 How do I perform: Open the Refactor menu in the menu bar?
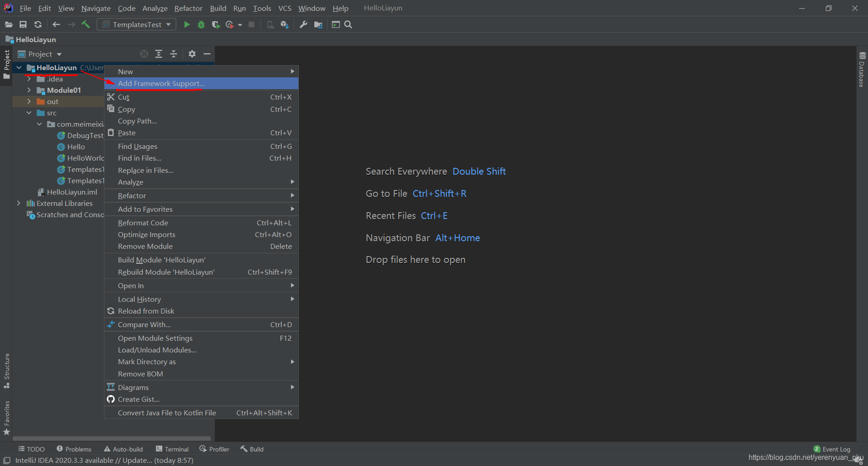pyautogui.click(x=189, y=8)
